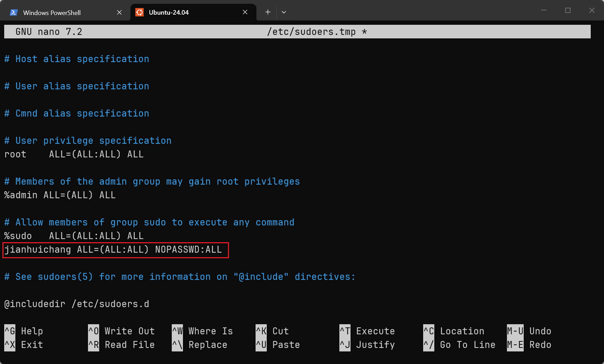Viewport: 604px width, 364px height.
Task: Click the ^X Exit shortcut
Action: pyautogui.click(x=24, y=345)
